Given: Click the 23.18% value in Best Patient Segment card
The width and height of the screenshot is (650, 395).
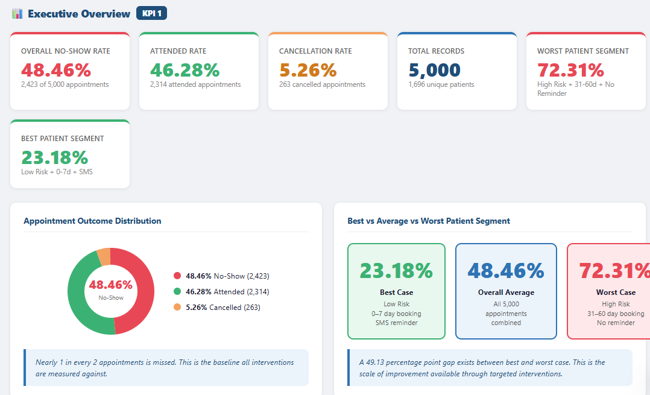Looking at the screenshot, I should (54, 158).
